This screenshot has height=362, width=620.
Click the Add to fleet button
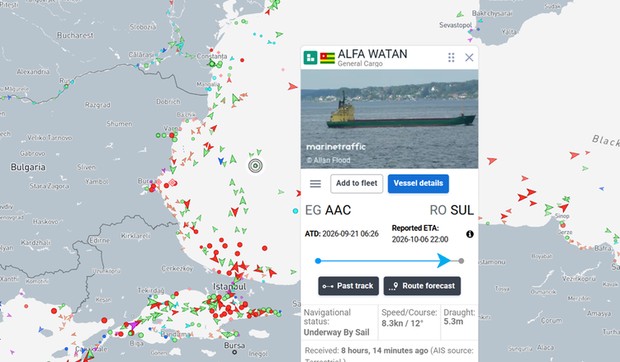357,183
